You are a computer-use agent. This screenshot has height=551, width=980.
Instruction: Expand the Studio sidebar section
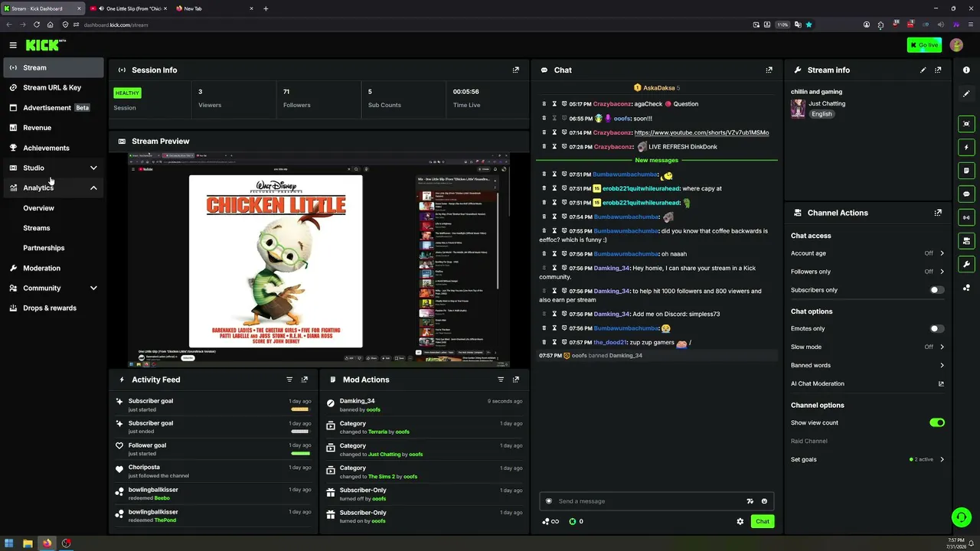click(x=54, y=168)
